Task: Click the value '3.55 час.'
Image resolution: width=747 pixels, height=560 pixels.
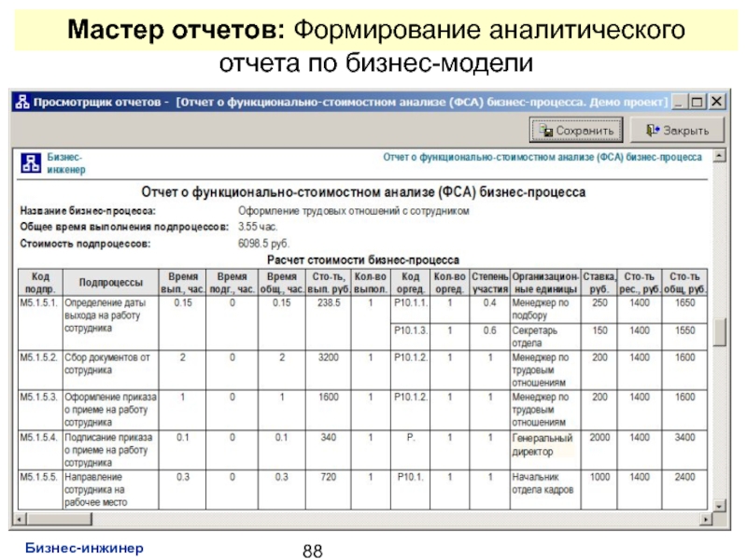Action: click(x=258, y=227)
